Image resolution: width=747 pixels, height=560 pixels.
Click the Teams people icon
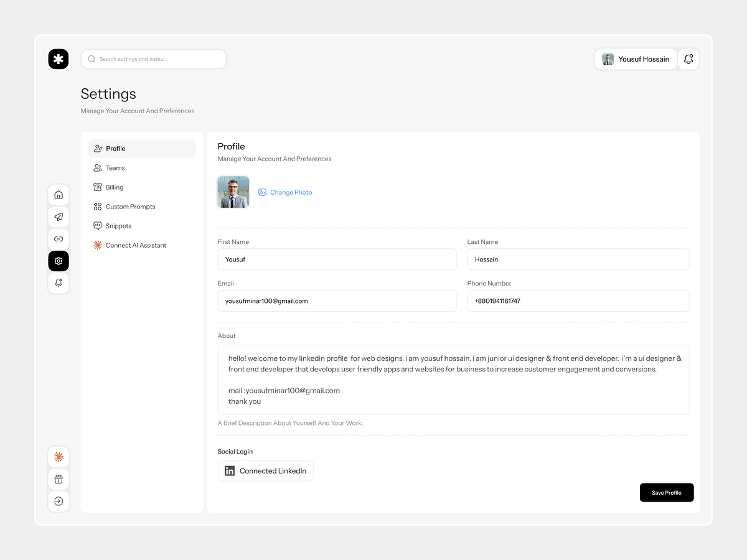click(98, 168)
